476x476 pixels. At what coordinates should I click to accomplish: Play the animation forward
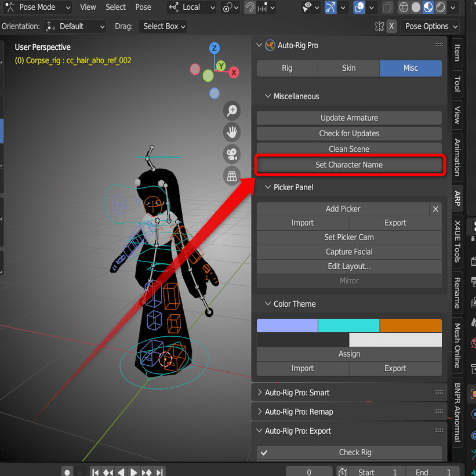(133, 472)
